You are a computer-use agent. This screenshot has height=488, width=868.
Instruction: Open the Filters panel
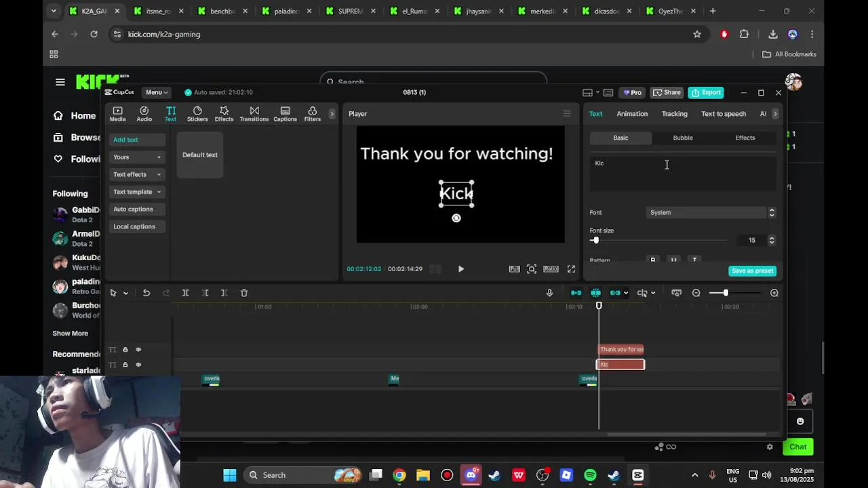pos(312,114)
